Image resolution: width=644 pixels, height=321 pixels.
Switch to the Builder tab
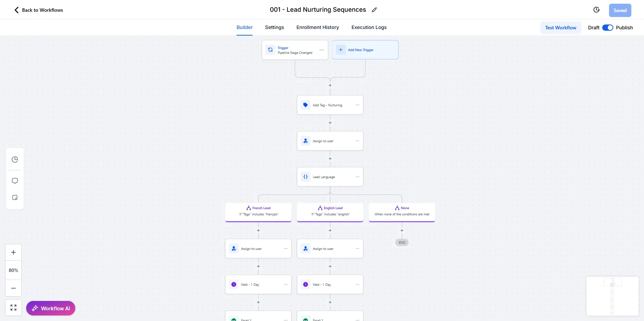244,27
